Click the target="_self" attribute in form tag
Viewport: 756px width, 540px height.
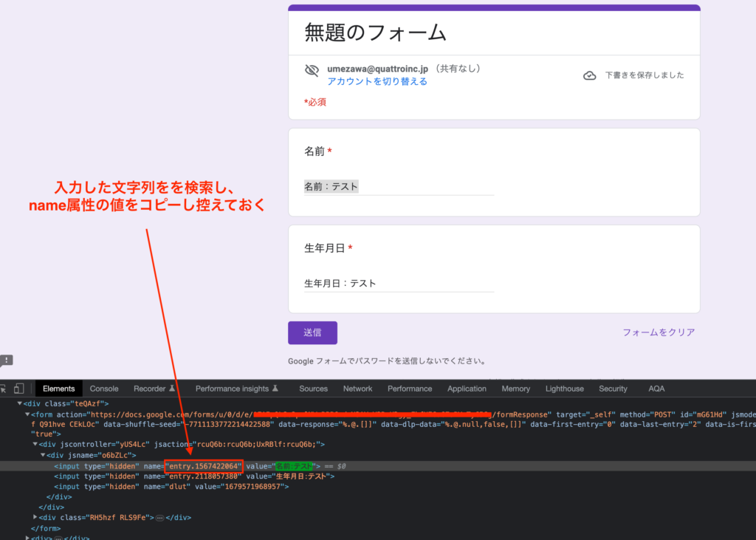[x=585, y=414]
